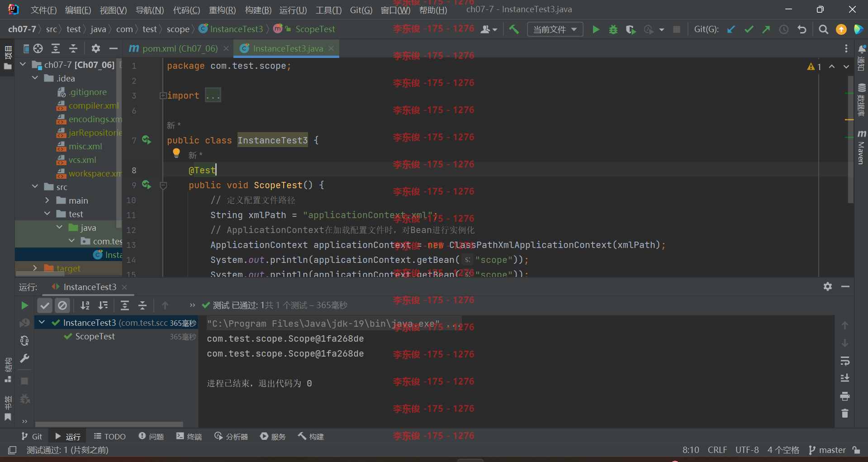Update project with blue Git arrow
This screenshot has width=868, height=462.
(731, 29)
